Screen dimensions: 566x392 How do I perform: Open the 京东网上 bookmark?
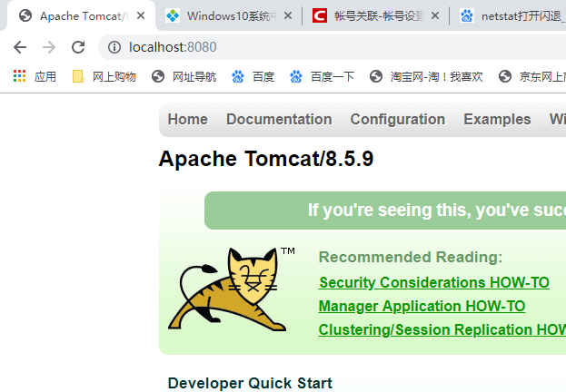[532, 76]
